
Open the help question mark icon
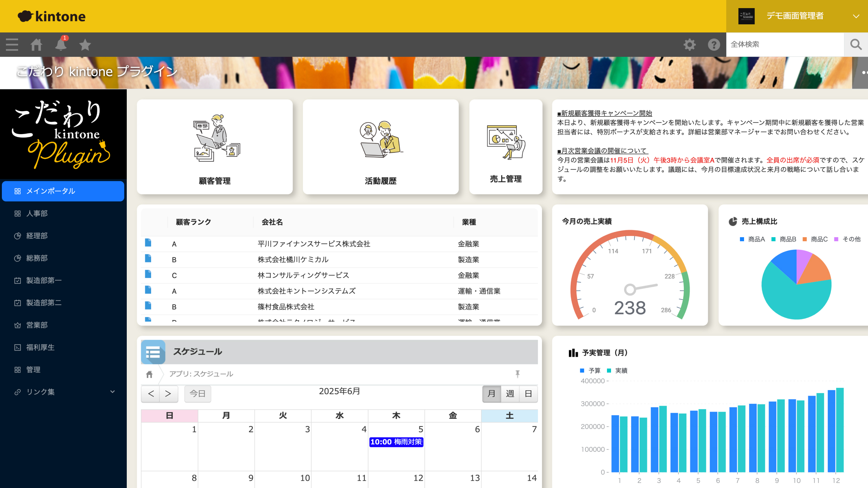click(714, 44)
